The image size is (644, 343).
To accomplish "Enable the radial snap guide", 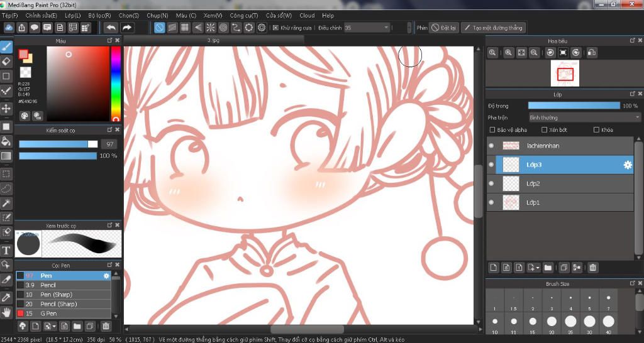I will point(210,28).
